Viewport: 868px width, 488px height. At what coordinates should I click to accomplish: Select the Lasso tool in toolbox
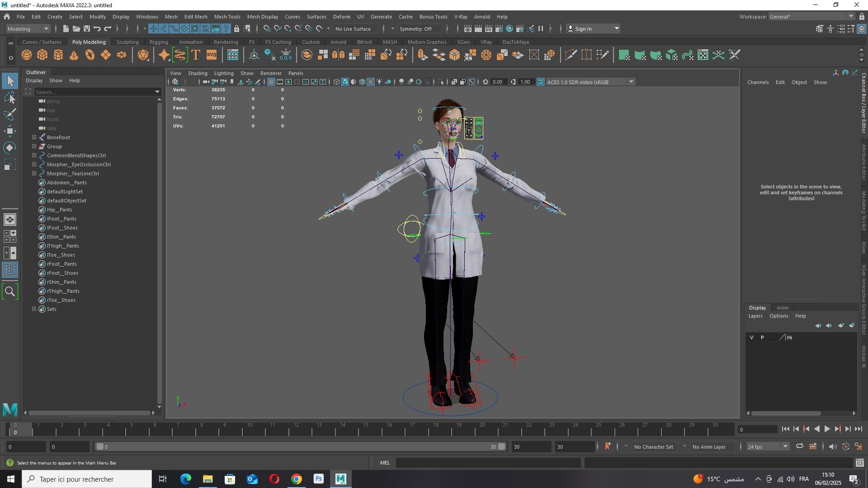coord(10,98)
